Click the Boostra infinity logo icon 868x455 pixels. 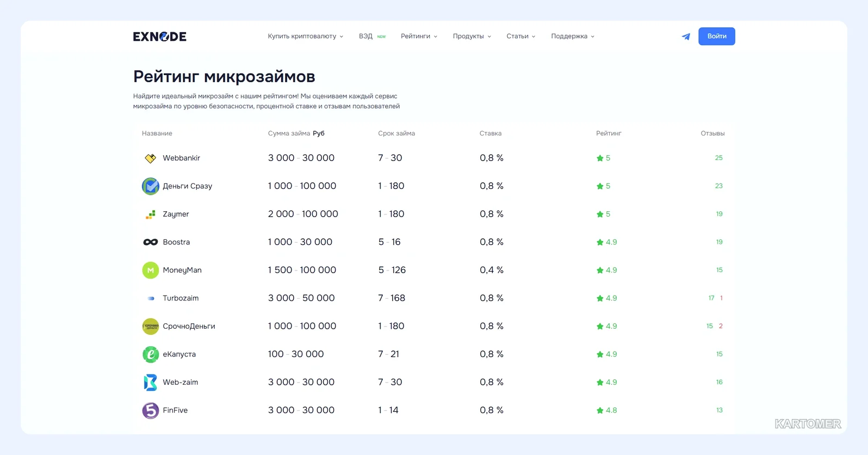[151, 242]
